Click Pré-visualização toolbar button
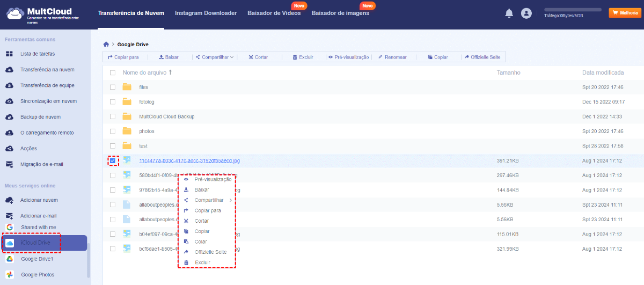This screenshot has height=285, width=644. 348,57
